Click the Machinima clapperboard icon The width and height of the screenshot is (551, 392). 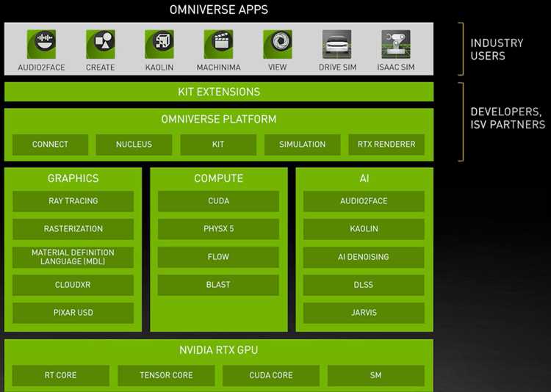pyautogui.click(x=219, y=44)
